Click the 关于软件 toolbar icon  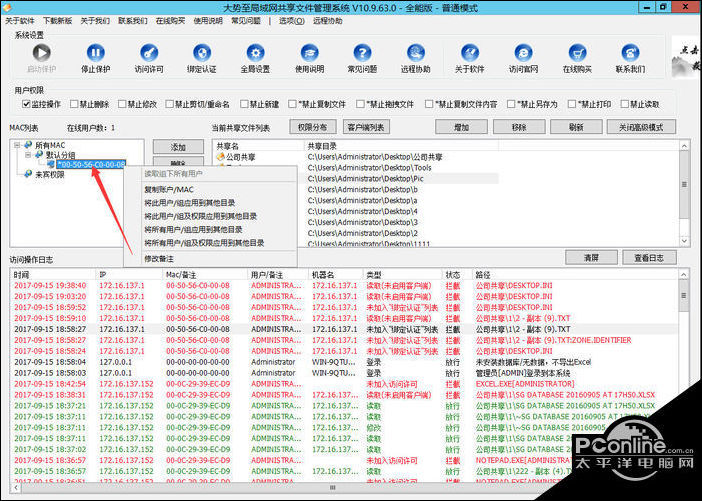point(470,53)
